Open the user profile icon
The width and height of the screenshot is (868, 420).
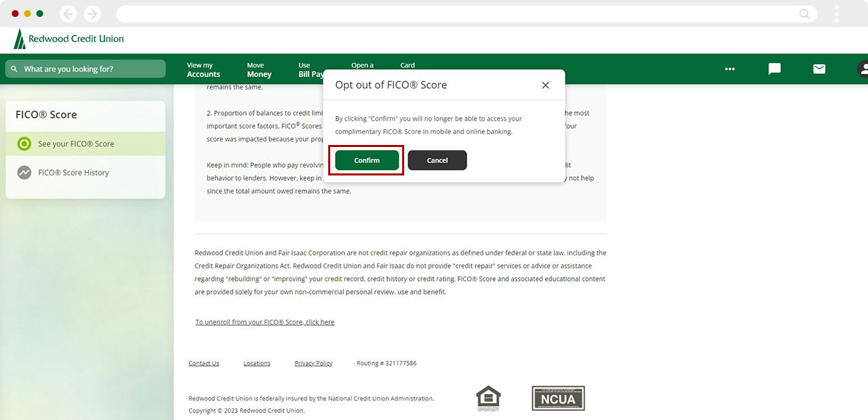(863, 69)
